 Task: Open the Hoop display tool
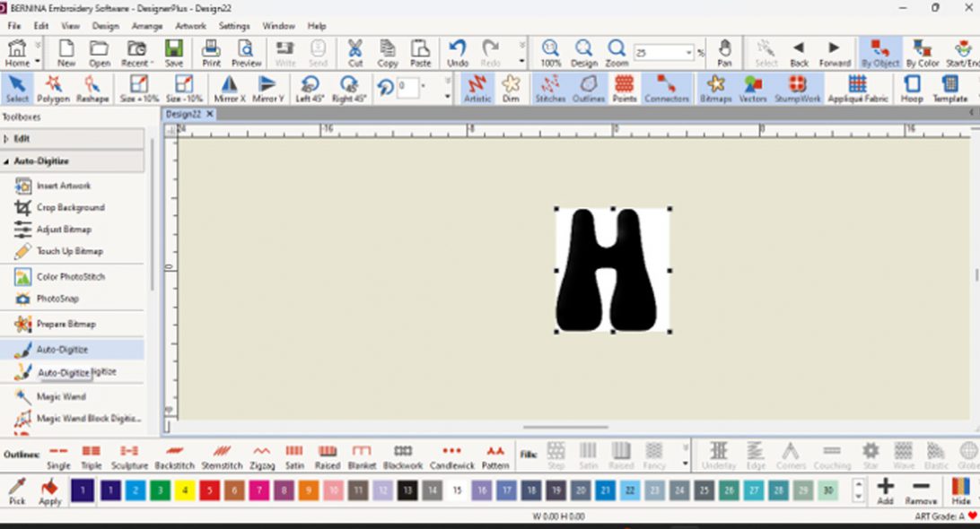(x=912, y=88)
